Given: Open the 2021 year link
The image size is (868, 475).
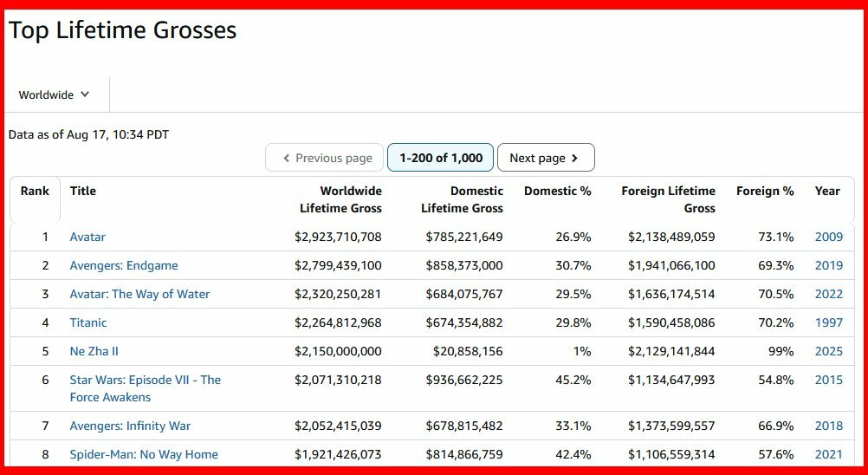Looking at the screenshot, I should tap(829, 455).
